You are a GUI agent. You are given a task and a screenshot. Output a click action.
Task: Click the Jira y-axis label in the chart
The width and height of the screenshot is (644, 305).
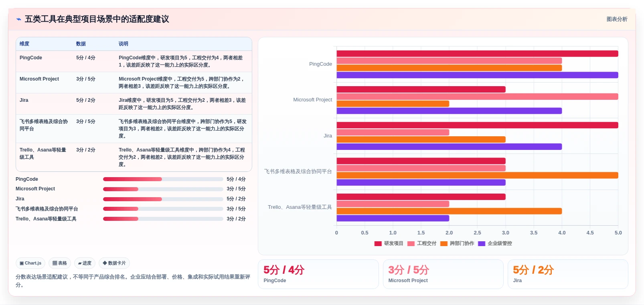pyautogui.click(x=328, y=136)
